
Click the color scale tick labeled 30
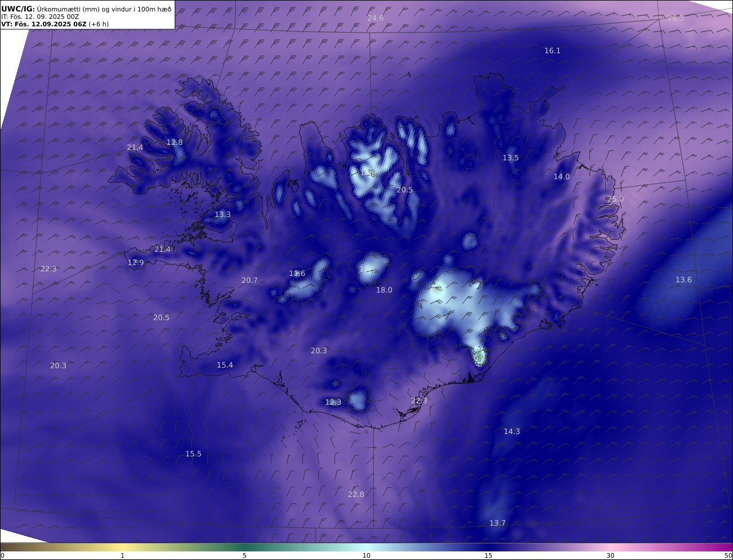pos(610,555)
